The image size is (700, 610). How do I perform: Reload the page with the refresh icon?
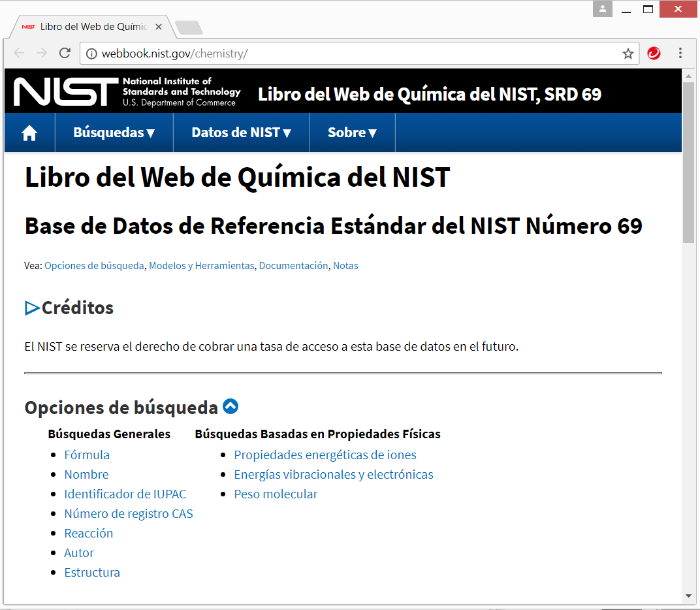pos(65,53)
